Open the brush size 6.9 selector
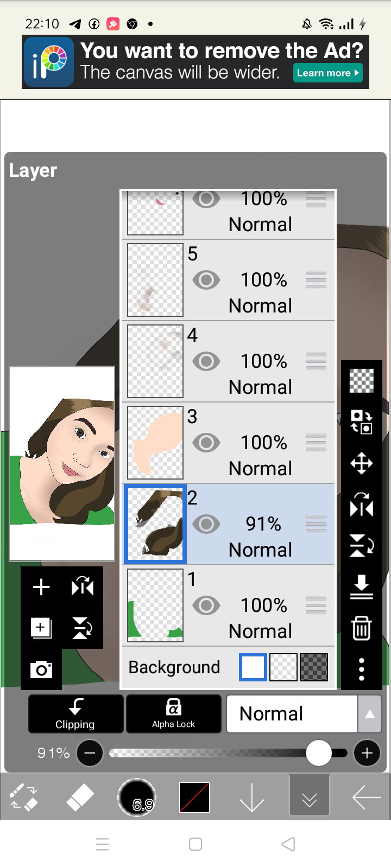Viewport: 391px width, 868px height. tap(137, 797)
